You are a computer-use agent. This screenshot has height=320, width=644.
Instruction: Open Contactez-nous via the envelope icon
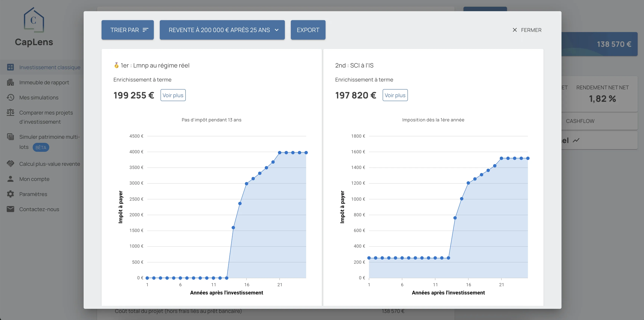pos(10,209)
